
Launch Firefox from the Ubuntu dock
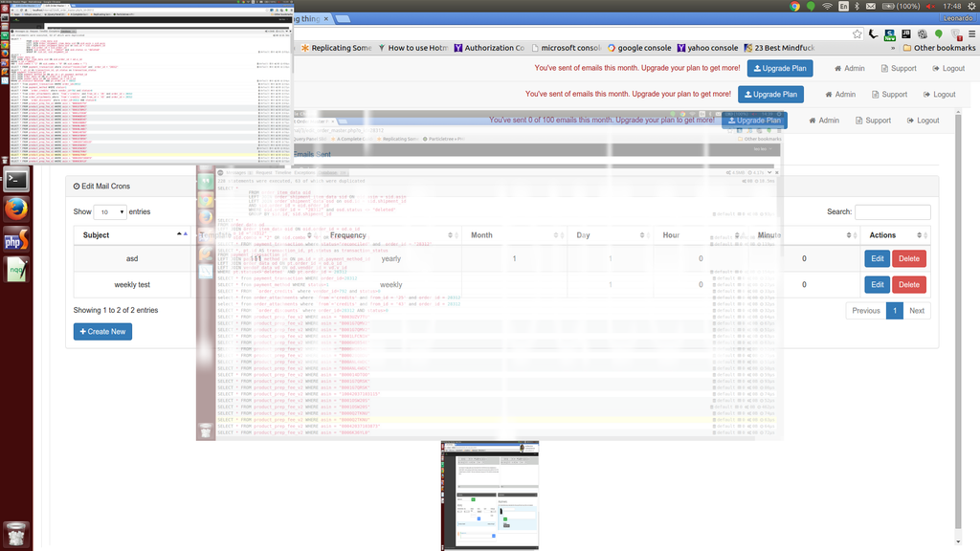16,209
